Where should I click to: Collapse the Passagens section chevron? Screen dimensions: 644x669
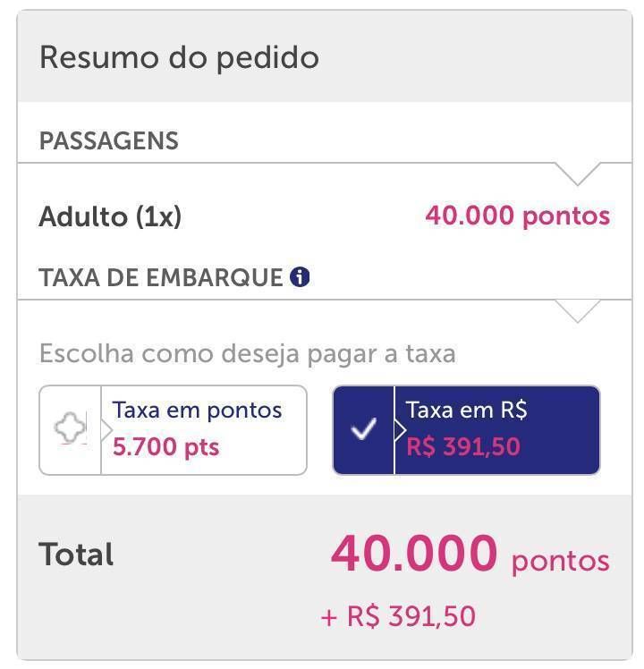point(577,174)
